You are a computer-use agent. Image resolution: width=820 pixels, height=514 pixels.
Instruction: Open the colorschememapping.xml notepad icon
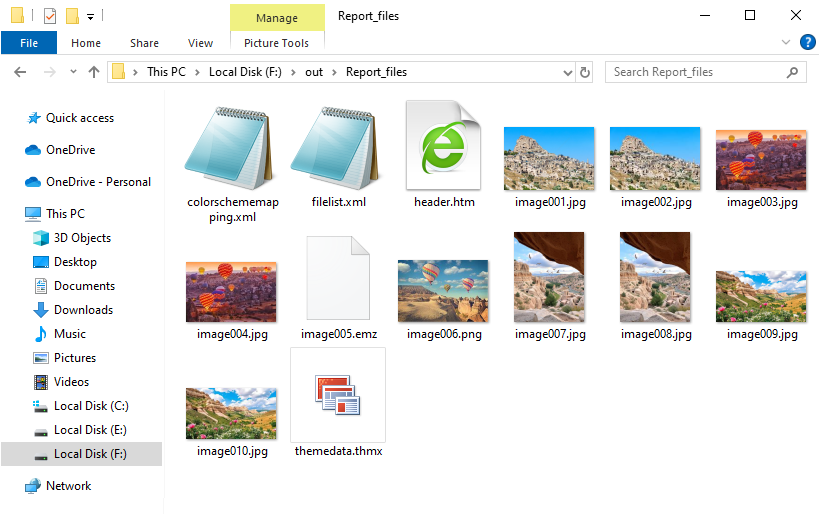(x=230, y=148)
